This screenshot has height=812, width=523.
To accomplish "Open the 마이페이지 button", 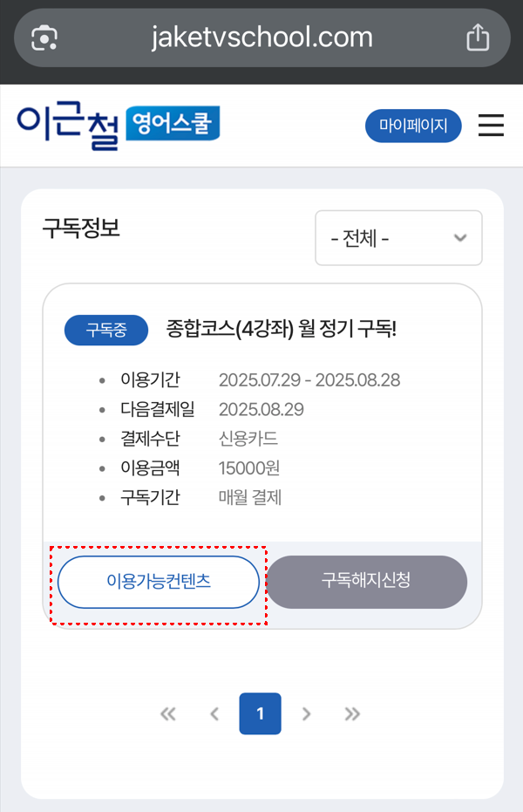I will [x=413, y=126].
